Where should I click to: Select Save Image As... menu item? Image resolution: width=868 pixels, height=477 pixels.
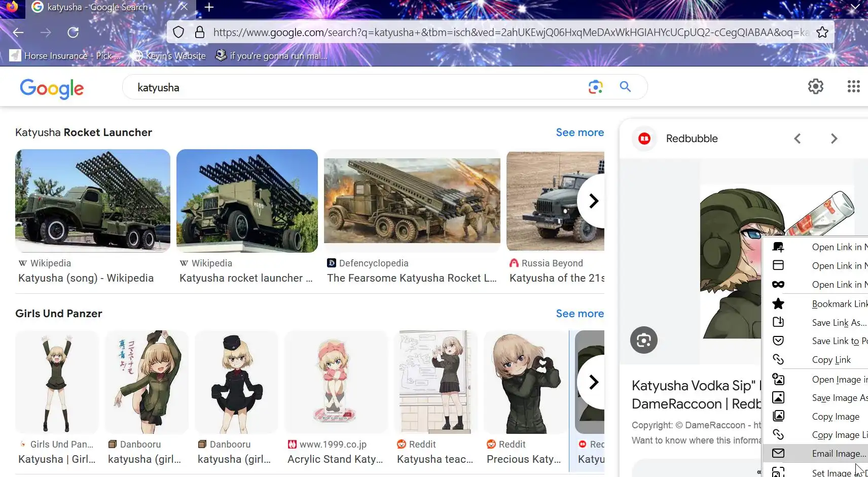click(x=815, y=398)
